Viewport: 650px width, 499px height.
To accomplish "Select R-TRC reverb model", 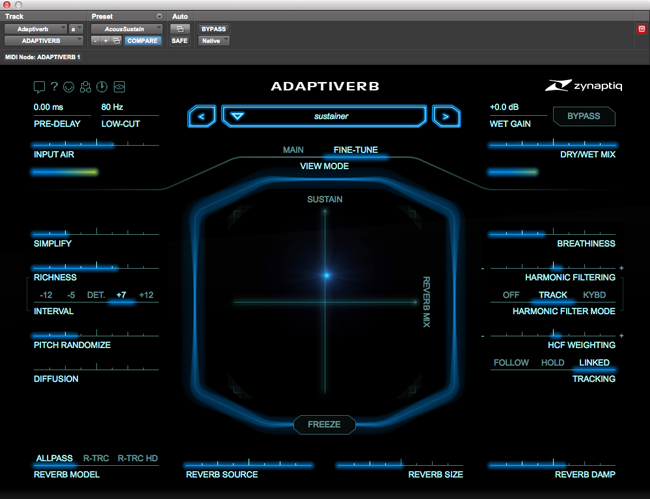I will pos(96,458).
